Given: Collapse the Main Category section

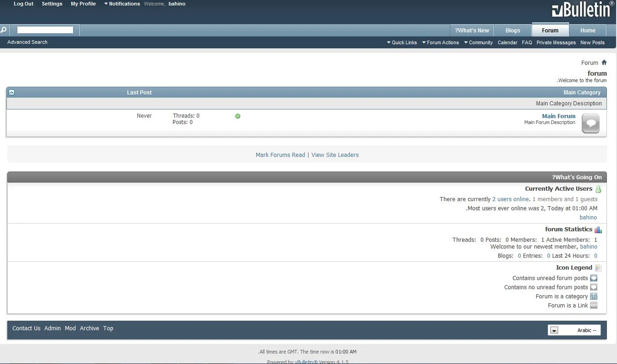Looking at the screenshot, I should pyautogui.click(x=12, y=92).
